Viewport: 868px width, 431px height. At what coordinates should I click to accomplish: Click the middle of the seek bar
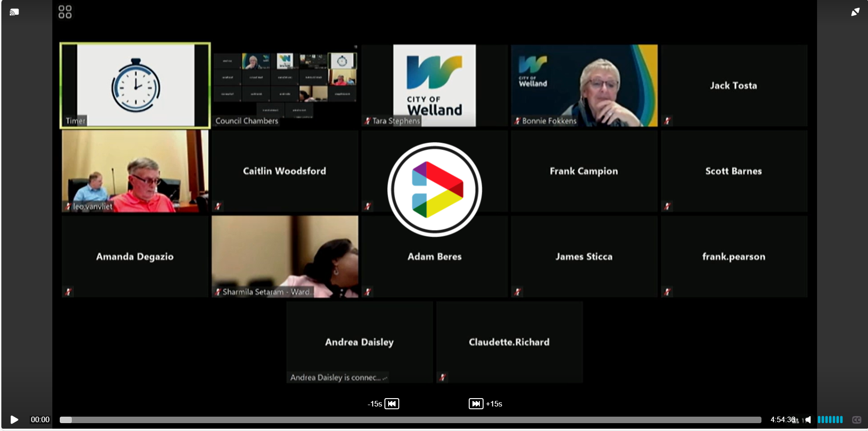coord(410,420)
